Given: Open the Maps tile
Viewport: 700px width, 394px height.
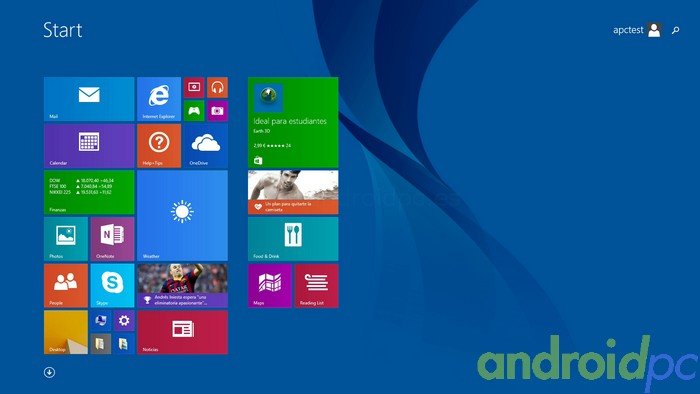Looking at the screenshot, I should coord(270,286).
